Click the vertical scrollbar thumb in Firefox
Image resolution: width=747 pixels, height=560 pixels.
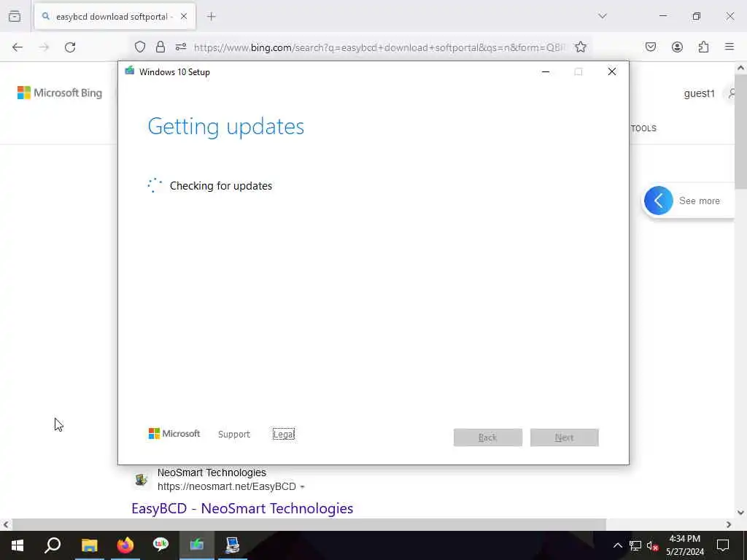(741, 132)
